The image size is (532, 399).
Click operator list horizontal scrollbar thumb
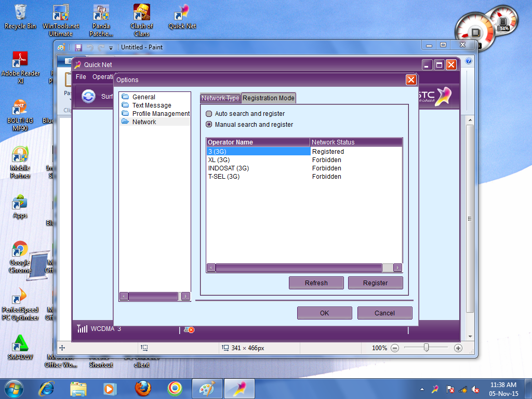299,268
